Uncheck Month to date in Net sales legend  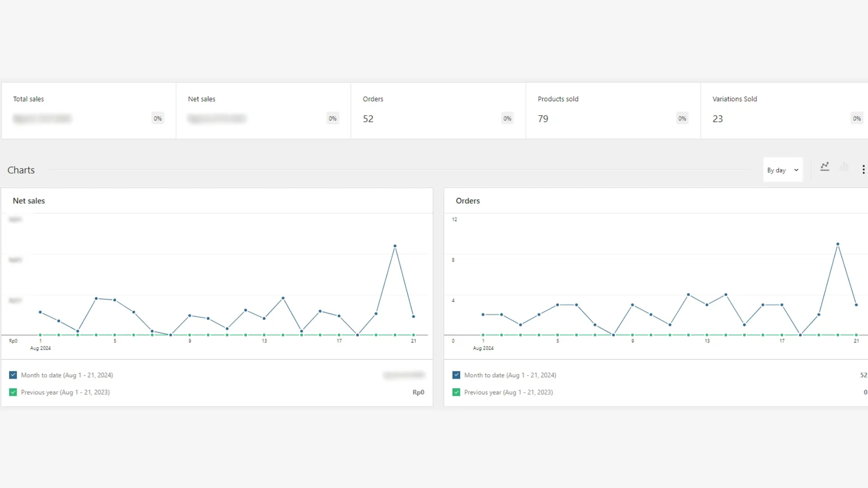(13, 375)
